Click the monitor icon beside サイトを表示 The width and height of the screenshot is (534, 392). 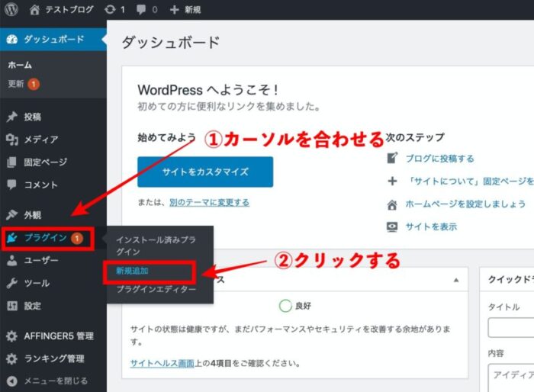[x=392, y=227]
